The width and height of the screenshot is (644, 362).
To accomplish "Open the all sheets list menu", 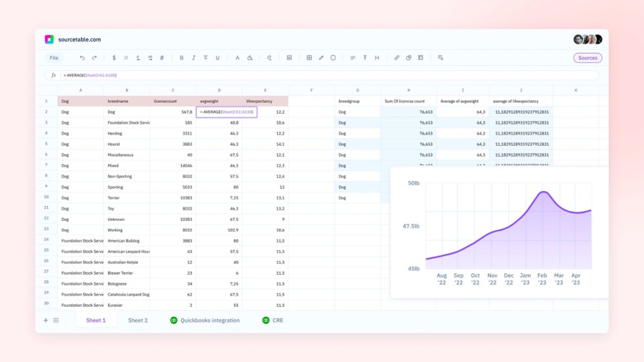I will [56, 320].
